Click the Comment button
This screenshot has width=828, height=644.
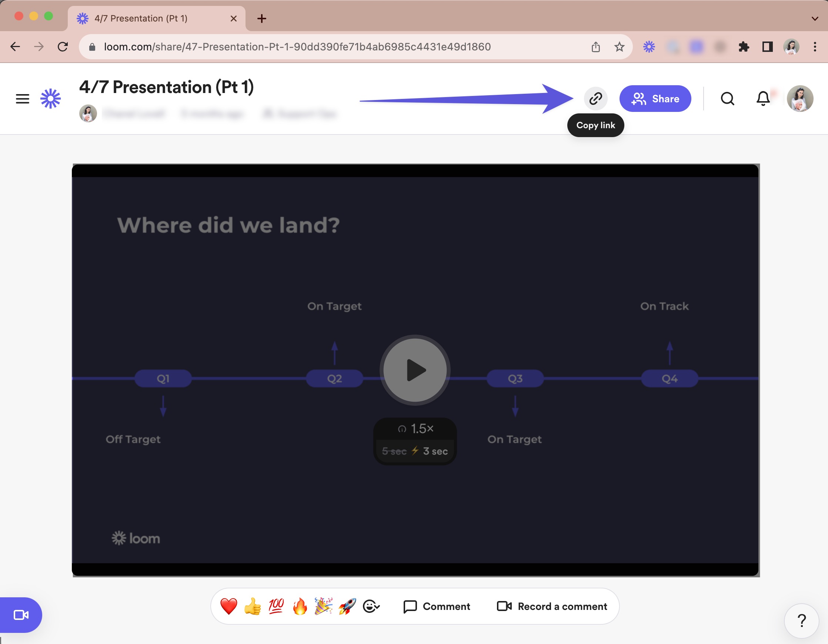coord(436,606)
